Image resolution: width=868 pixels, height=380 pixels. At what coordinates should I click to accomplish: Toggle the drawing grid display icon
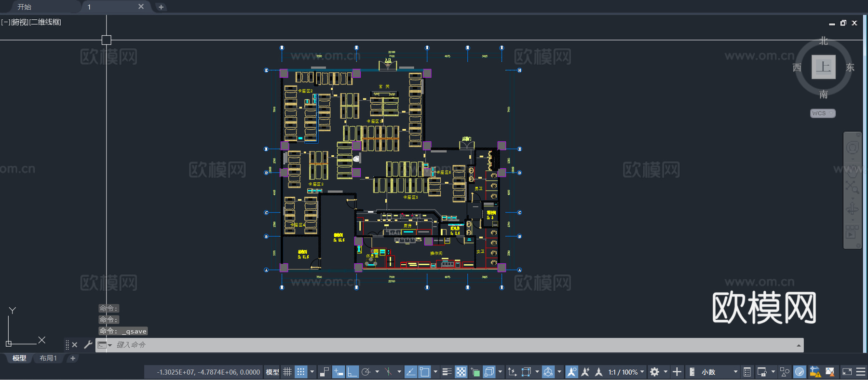(287, 372)
